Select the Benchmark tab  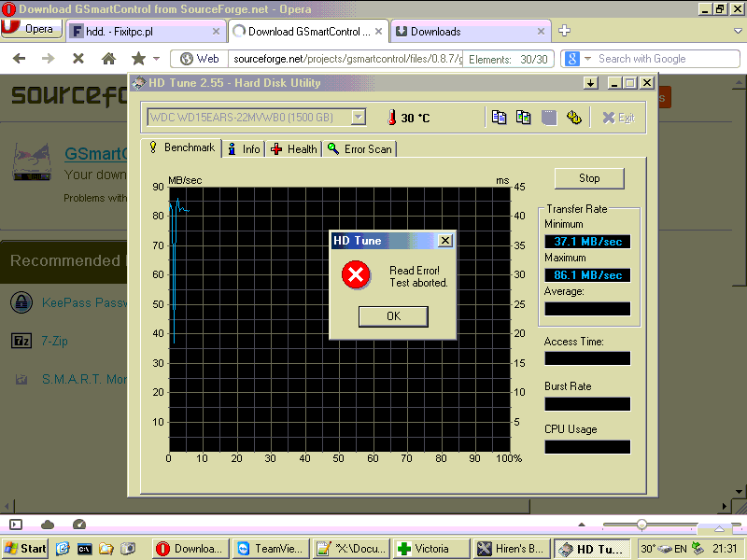181,147
